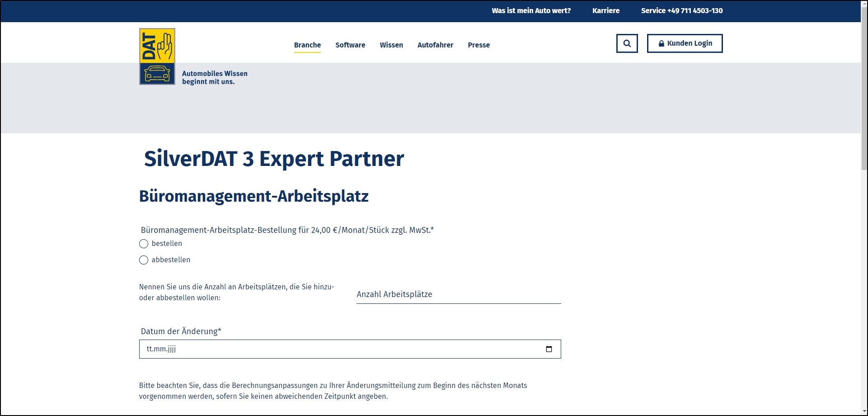Click the Service phone number link
The image size is (868, 416).
tap(681, 10)
